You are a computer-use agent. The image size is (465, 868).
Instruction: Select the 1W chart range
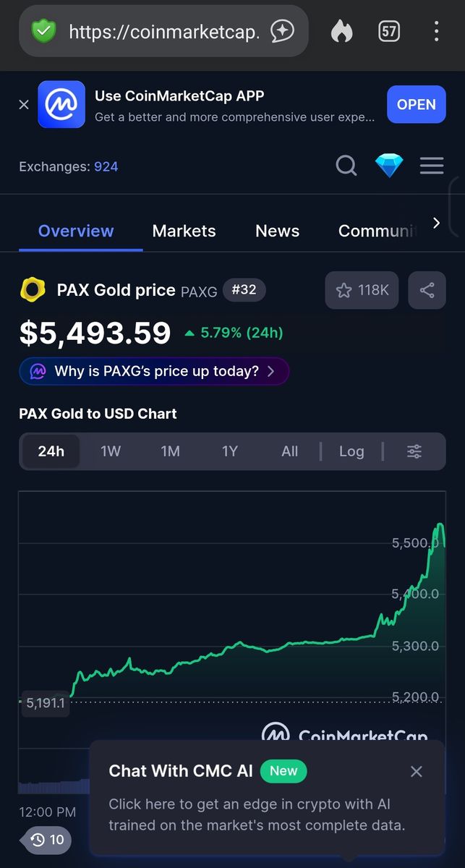tap(111, 451)
